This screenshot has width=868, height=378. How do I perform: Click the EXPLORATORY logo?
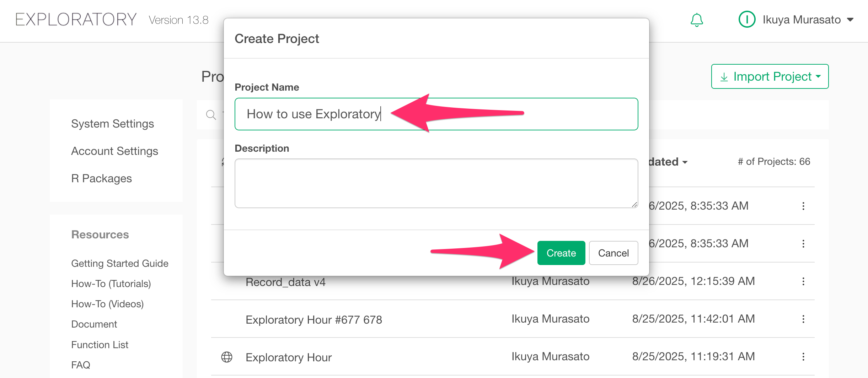coord(76,20)
